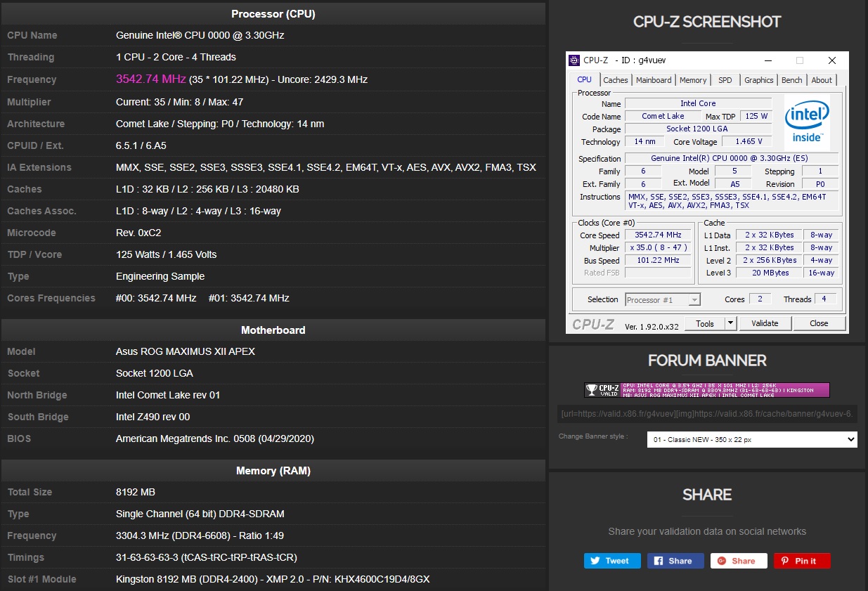Screen dimensions: 868x591
Task: Click the 3542.74 MHz frequency value
Action: click(x=151, y=79)
